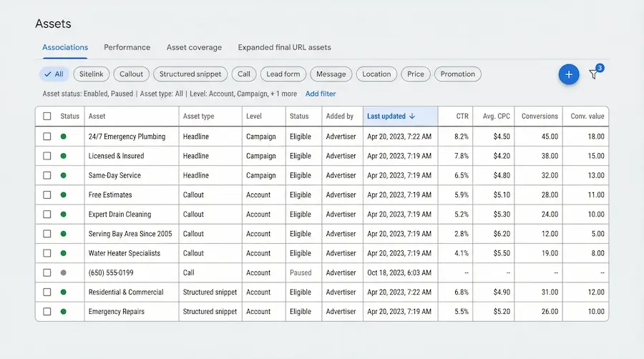Image resolution: width=644 pixels, height=359 pixels.
Task: Select the 24/7 Emergency Plumbing asset name
Action: click(127, 136)
